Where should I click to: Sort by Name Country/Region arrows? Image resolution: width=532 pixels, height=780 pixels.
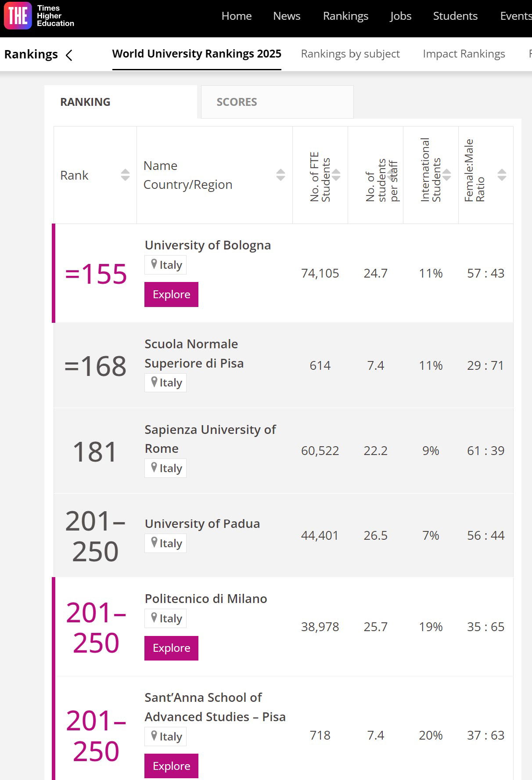tap(280, 175)
